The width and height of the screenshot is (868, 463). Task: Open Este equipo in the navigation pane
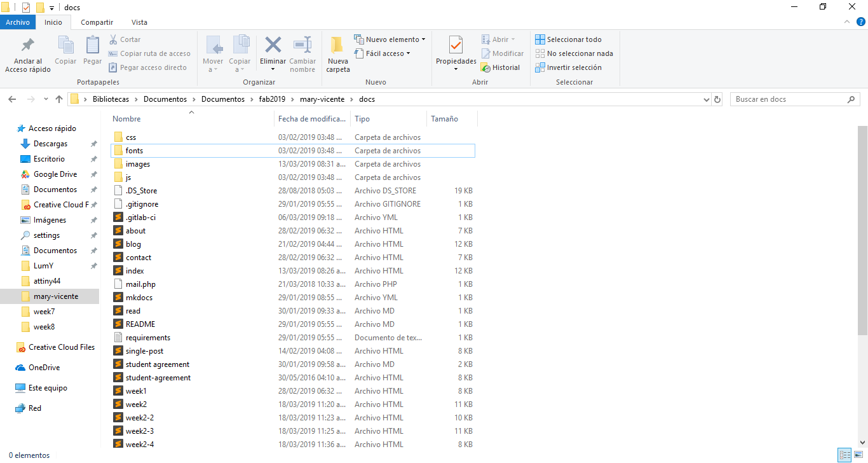[41, 388]
